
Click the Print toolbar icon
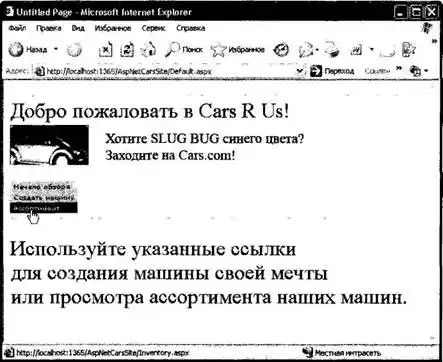[332, 50]
